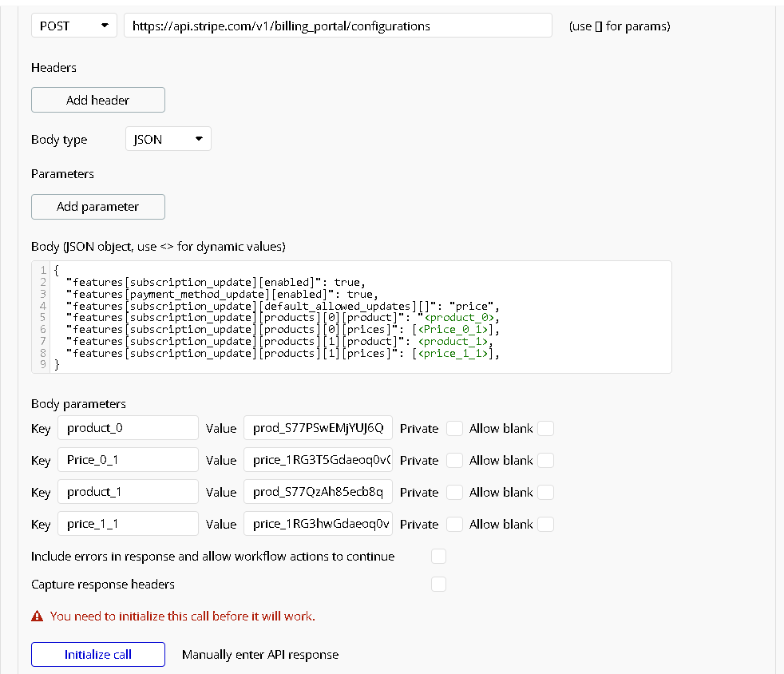Click line number 5 in body editor

[43, 318]
